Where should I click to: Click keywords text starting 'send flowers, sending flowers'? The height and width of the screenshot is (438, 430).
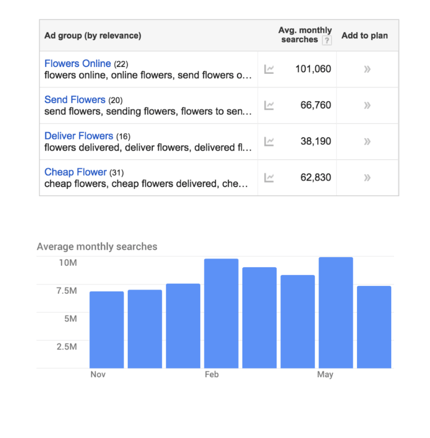pyautogui.click(x=148, y=111)
